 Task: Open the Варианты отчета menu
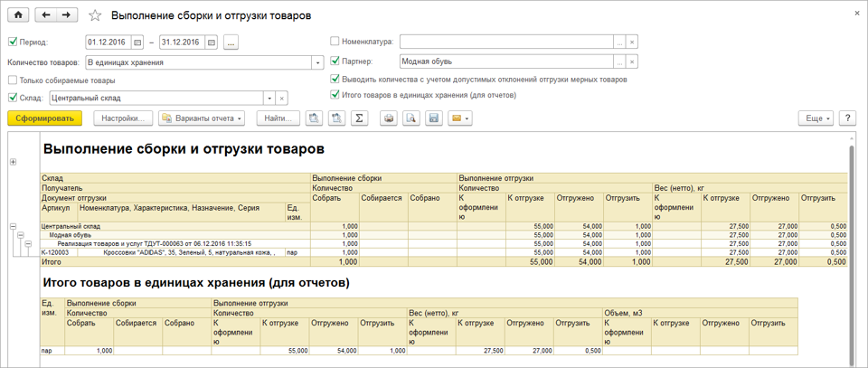202,118
